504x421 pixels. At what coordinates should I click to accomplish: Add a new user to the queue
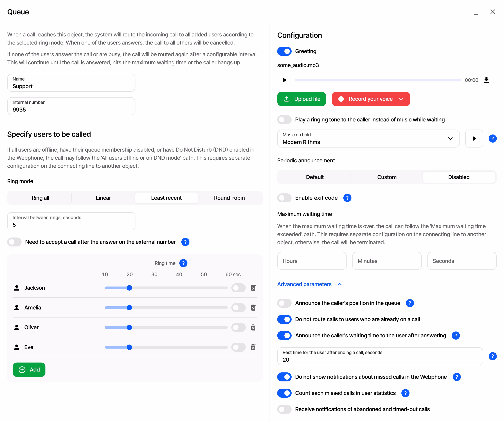click(x=29, y=370)
